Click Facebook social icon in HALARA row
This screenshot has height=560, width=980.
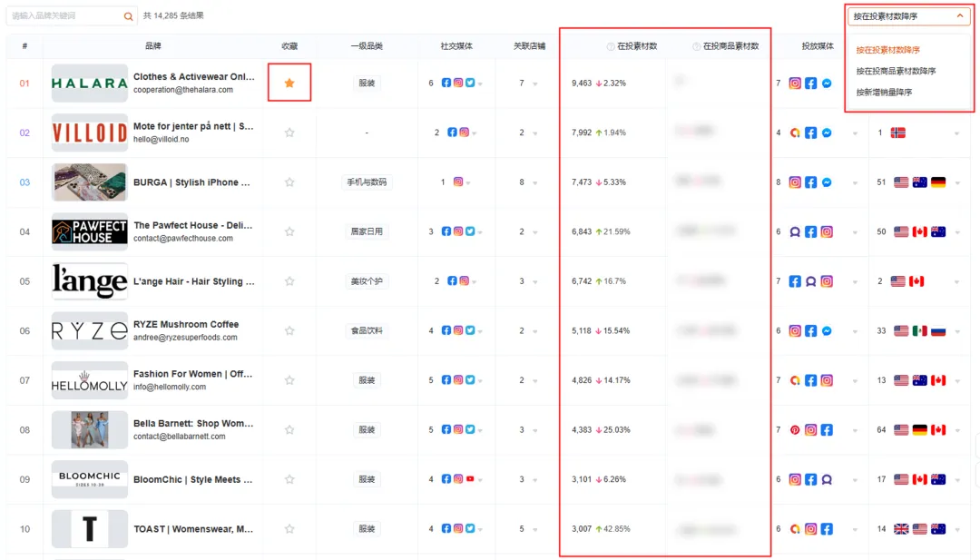446,83
